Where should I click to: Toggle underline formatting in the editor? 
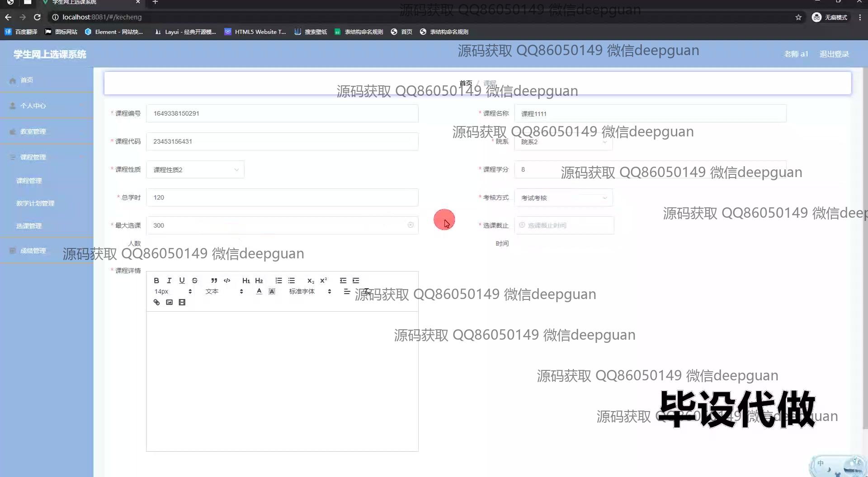182,281
